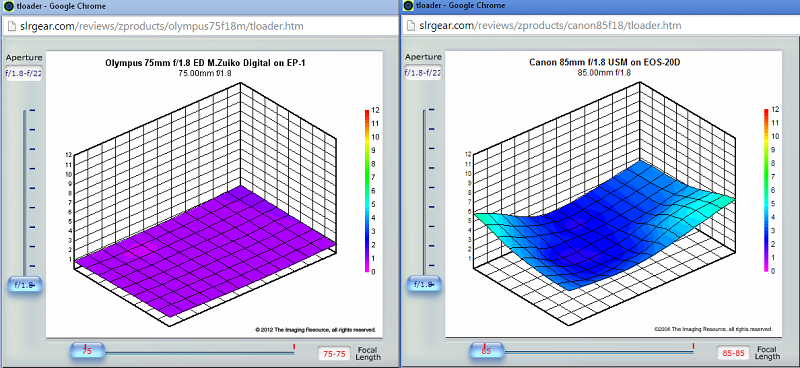Click the f/1.8-f/22 aperture range box for Olympus
The width and height of the screenshot is (800, 368).
point(23,73)
